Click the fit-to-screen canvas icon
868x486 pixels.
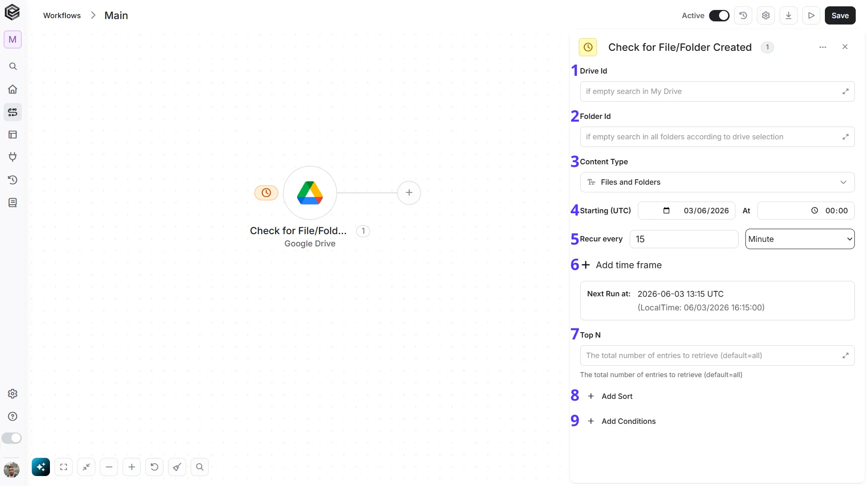64,467
